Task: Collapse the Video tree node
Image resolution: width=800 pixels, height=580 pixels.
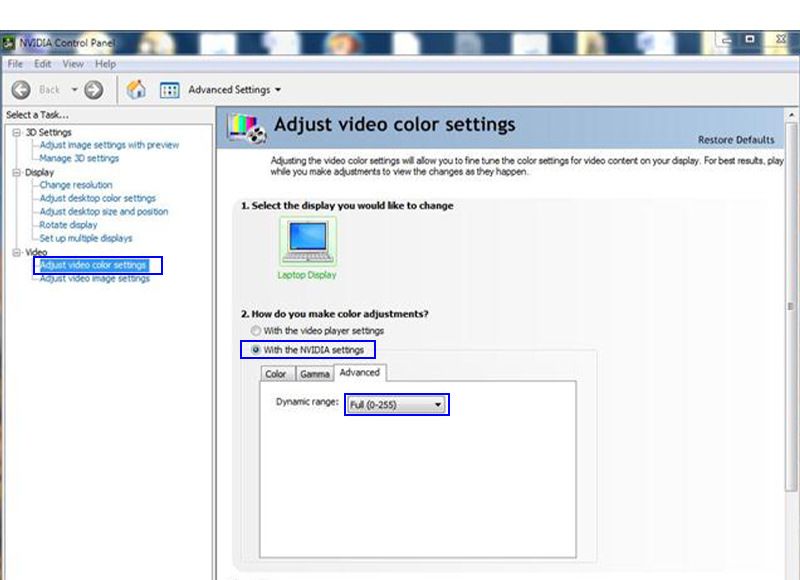Action: [16, 252]
